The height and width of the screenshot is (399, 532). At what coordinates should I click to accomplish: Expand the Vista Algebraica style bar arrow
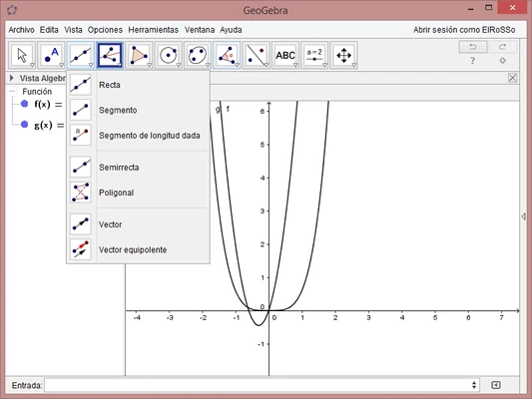[12, 78]
